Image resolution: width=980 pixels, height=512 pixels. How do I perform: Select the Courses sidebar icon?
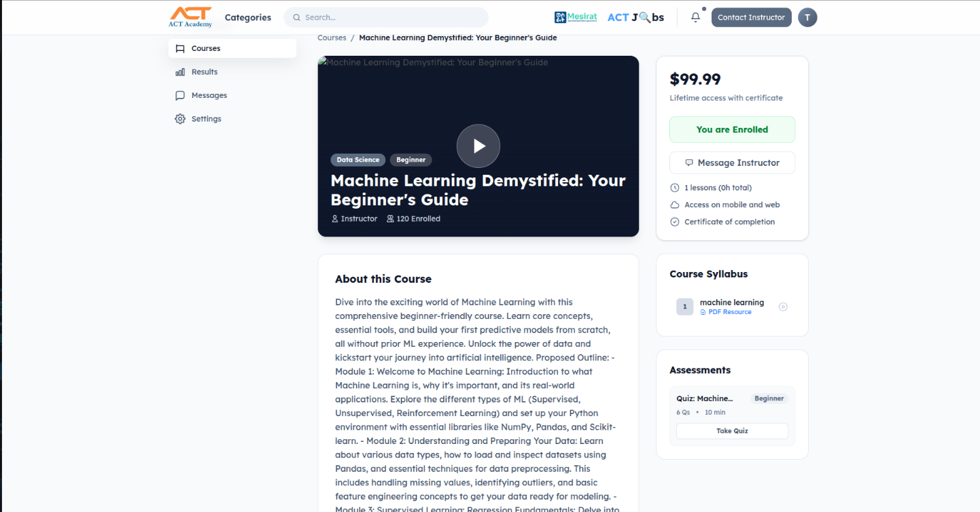pyautogui.click(x=180, y=48)
